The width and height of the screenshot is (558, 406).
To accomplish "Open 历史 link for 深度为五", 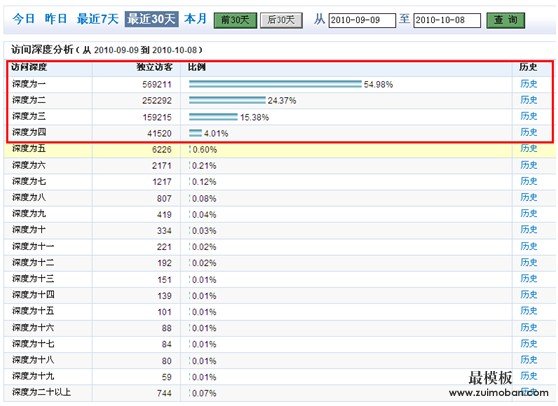I will point(528,148).
